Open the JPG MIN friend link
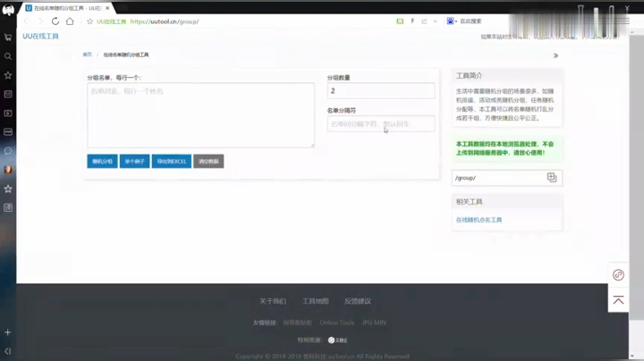Screen dimensions: 644x361 374,323
